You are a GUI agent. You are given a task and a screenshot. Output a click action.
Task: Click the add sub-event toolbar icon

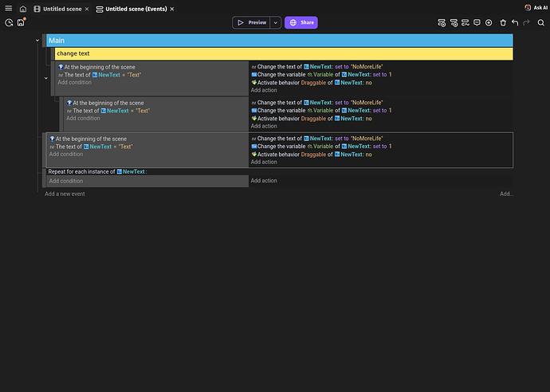(x=454, y=22)
